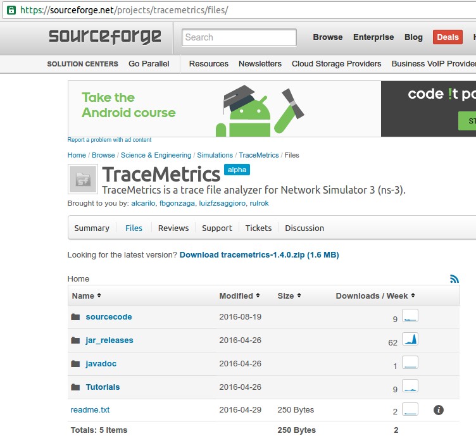The image size is (476, 448).
Task: Click the TraceMetrics project logo icon
Action: coord(82,180)
